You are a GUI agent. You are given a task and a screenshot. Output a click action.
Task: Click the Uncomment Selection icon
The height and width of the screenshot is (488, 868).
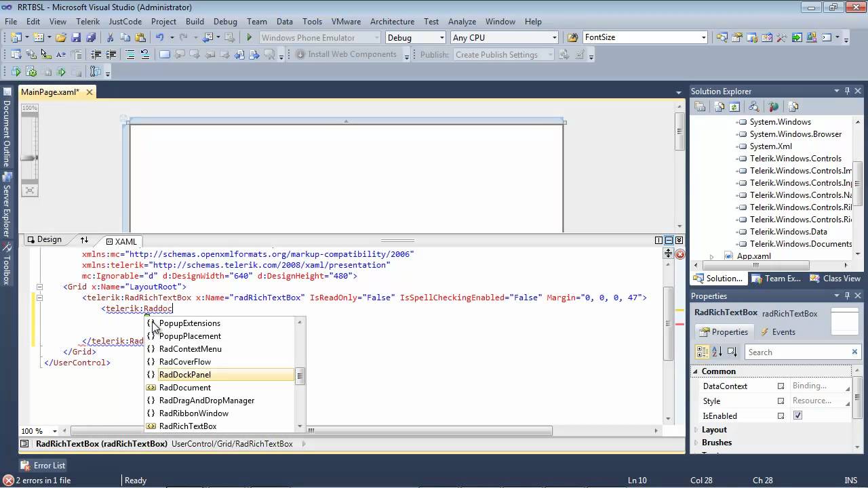(144, 54)
